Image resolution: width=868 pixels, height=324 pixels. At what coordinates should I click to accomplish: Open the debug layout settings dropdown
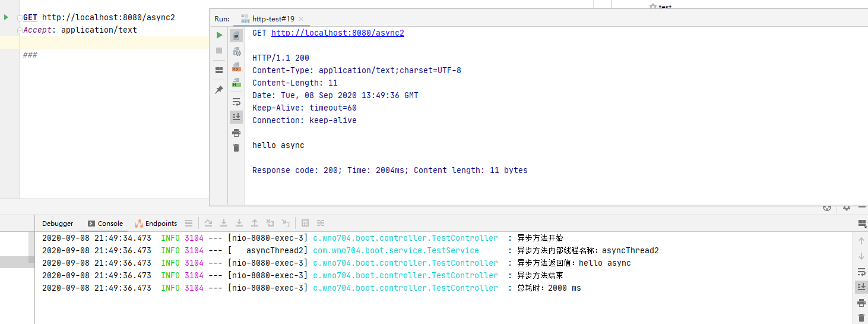(x=861, y=224)
